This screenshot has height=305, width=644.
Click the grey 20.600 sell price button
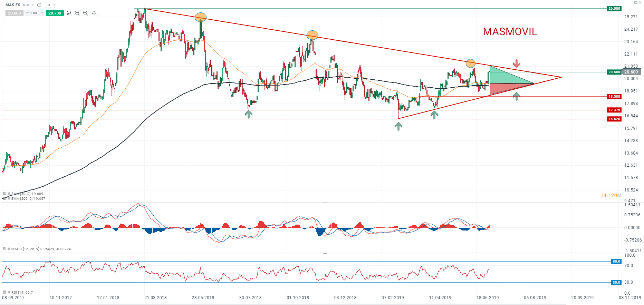click(15, 13)
